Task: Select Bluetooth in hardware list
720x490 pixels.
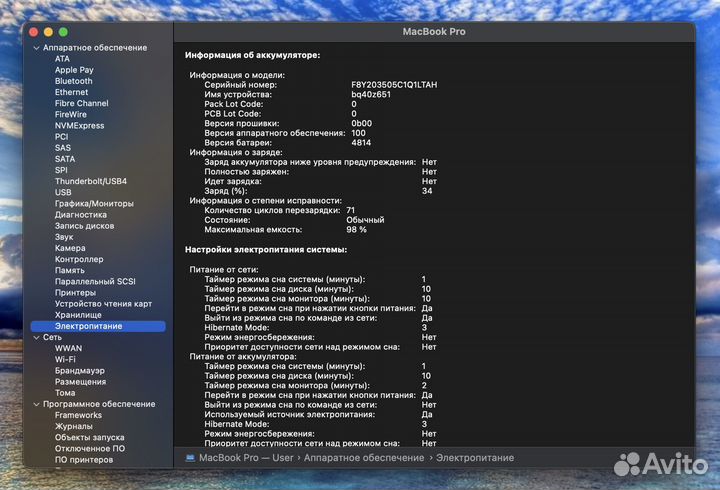Action: [73, 81]
